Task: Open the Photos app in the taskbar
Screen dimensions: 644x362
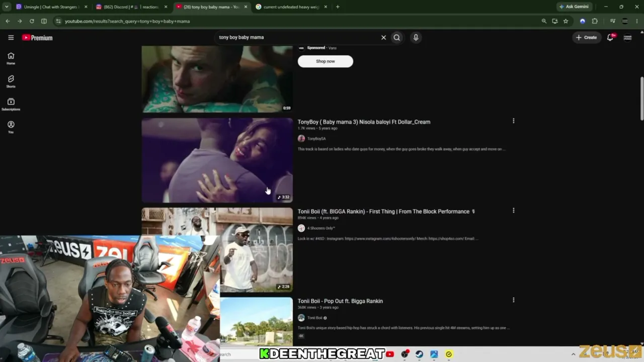Action: tap(434, 354)
